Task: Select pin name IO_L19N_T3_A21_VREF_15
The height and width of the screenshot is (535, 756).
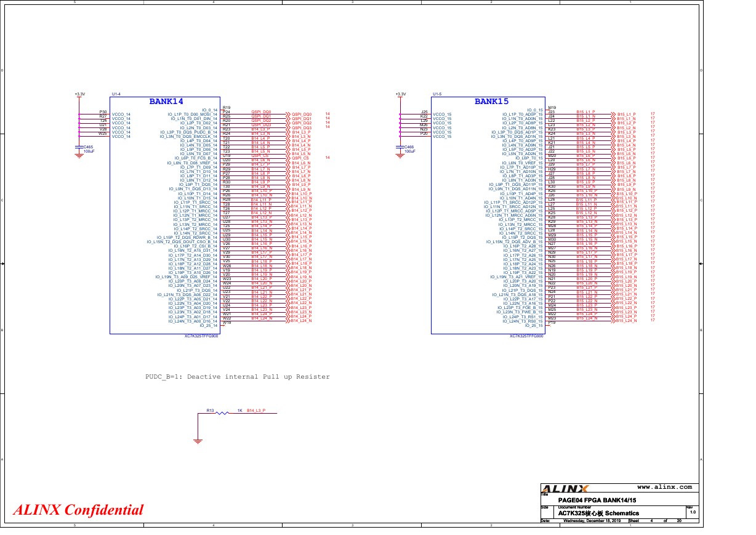Action: point(517,277)
